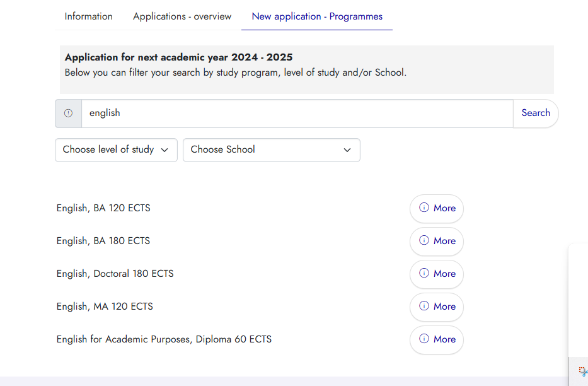The image size is (588, 386).
Task: Click the chevron arrow in the Choose School dropdown
Action: coord(347,150)
